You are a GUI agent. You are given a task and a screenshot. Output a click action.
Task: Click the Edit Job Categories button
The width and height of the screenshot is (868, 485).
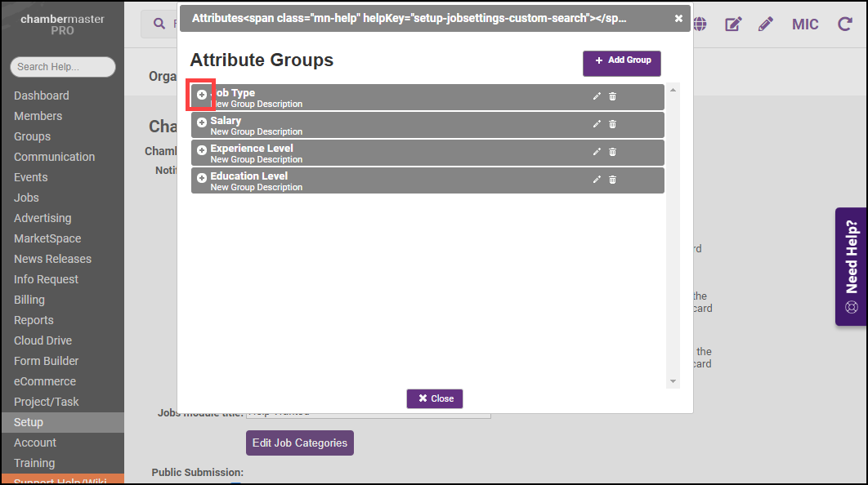299,443
